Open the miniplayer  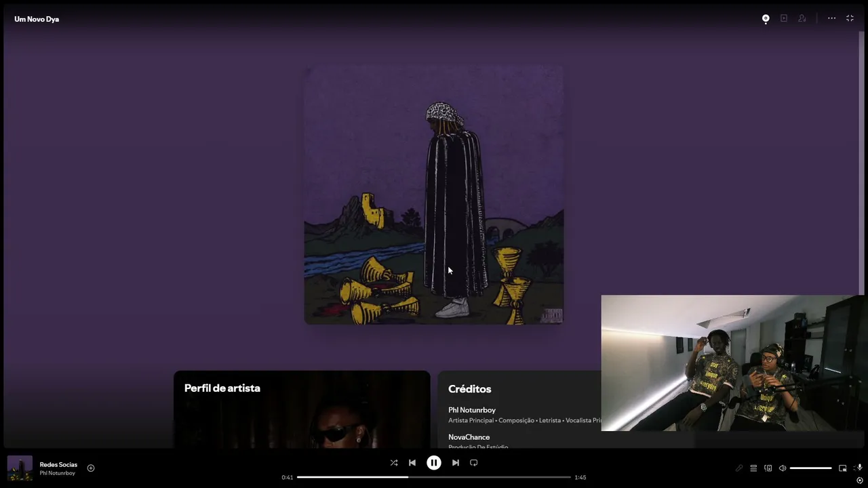click(x=843, y=468)
